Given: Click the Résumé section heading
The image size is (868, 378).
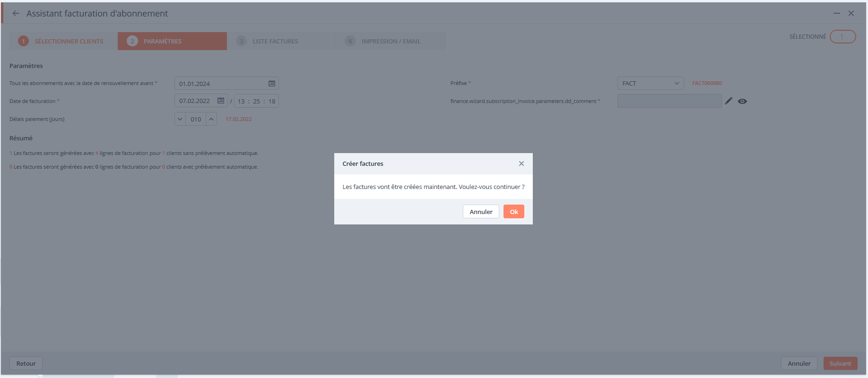Looking at the screenshot, I should pyautogui.click(x=21, y=138).
